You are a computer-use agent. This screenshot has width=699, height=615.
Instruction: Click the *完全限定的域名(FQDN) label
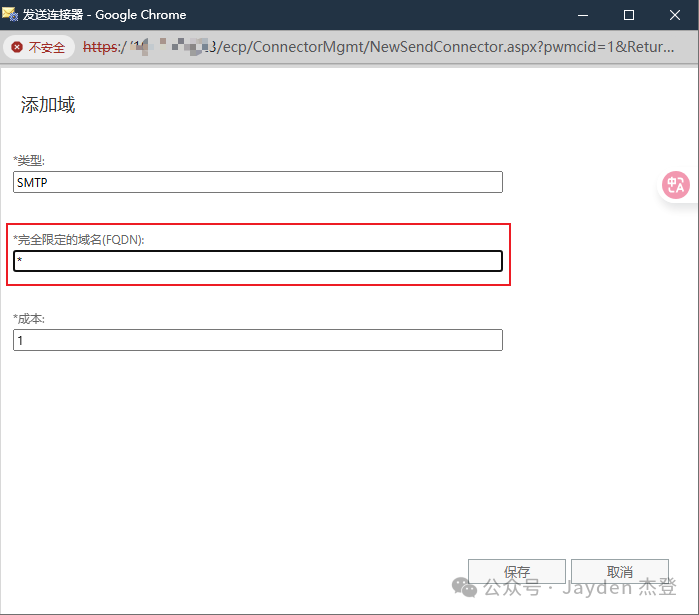78,239
